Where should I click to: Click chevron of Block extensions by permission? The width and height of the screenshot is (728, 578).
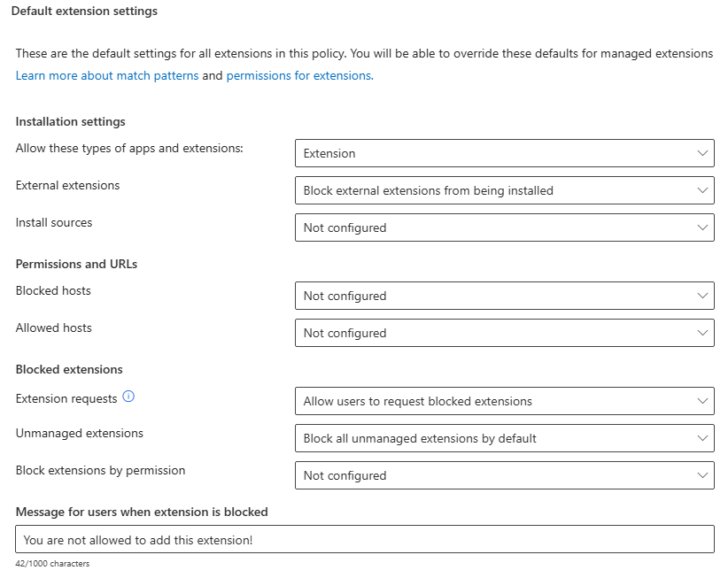[703, 475]
